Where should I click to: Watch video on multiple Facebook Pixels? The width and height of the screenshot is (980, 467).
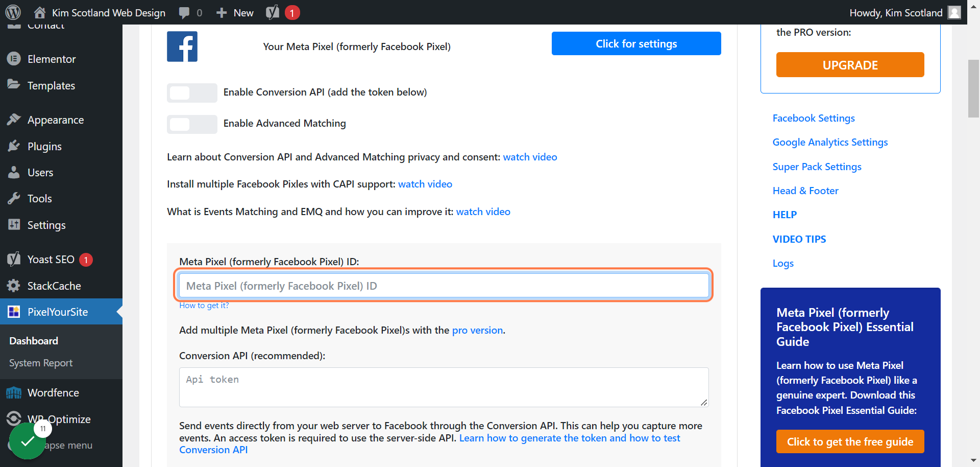[x=425, y=184]
